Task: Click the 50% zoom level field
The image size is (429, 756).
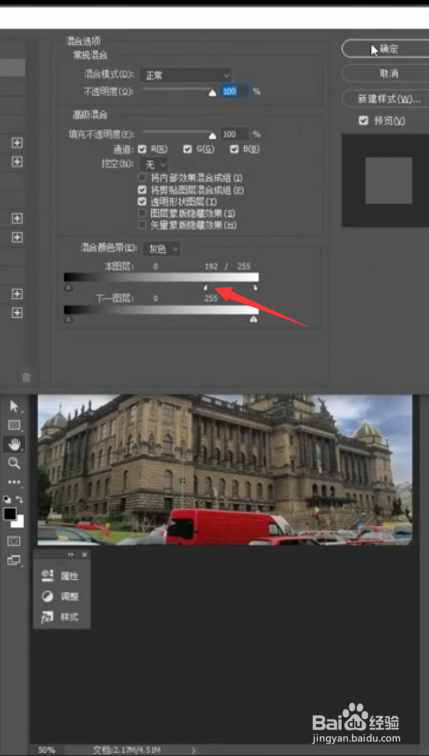Action: coord(46,750)
